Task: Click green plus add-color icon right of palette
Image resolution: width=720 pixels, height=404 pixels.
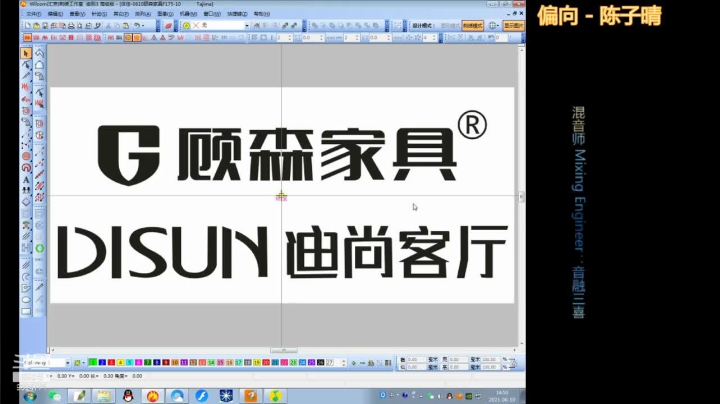Action: coord(354,363)
